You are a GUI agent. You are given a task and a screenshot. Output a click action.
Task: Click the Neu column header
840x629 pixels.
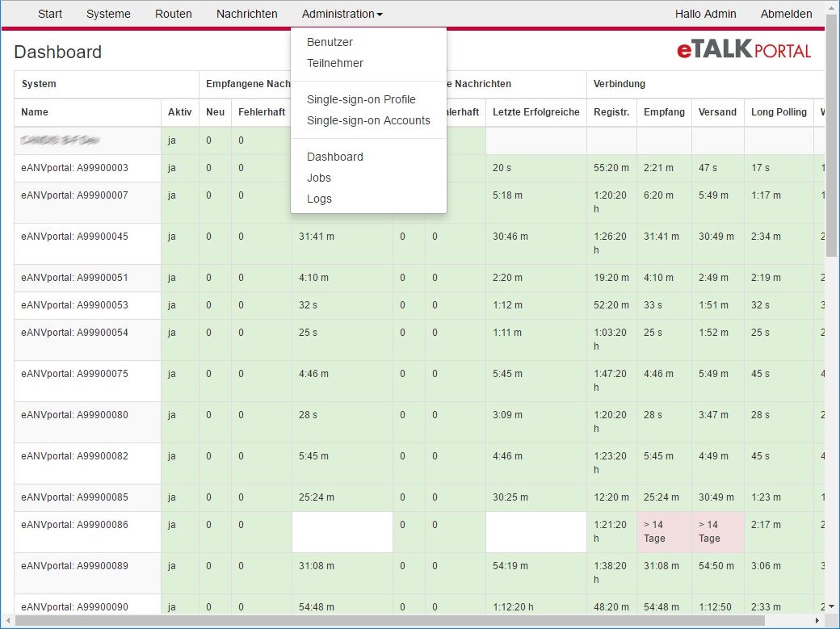coord(215,112)
